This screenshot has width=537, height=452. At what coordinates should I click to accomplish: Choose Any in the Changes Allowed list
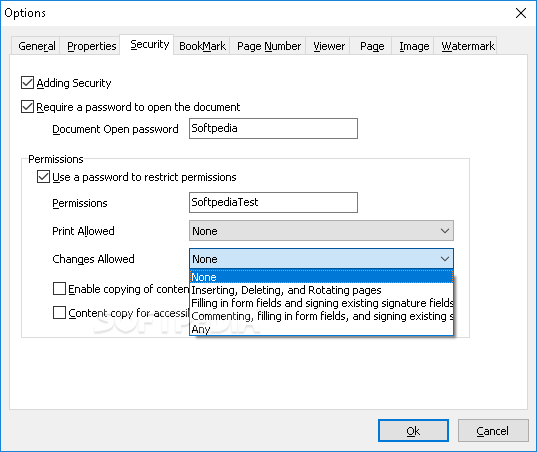tap(321, 329)
